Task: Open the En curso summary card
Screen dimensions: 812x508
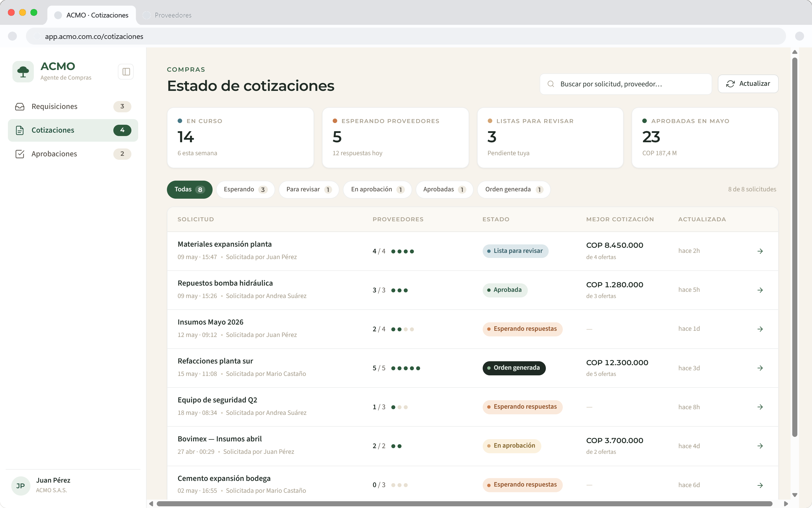Action: coord(240,138)
